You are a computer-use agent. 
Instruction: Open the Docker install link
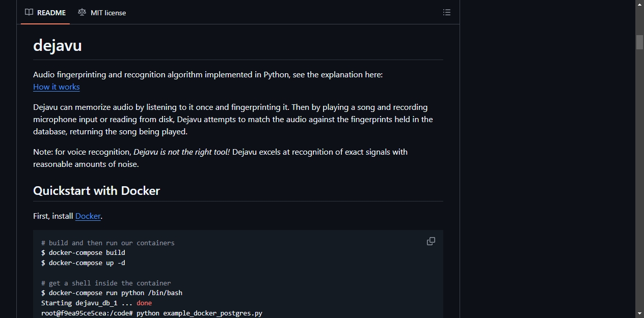88,216
